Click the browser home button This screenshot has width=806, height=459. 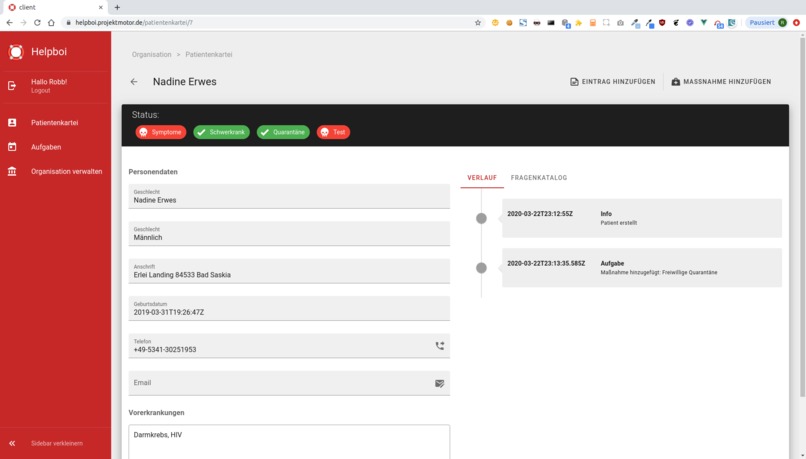[51, 23]
